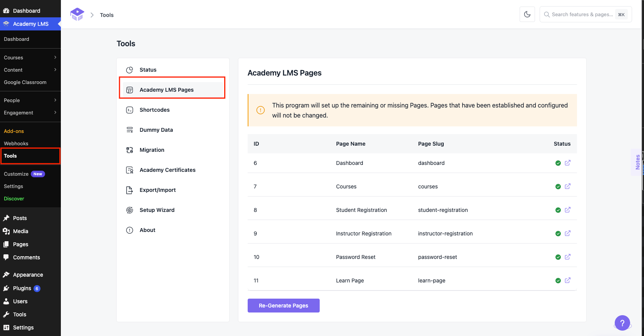
Task: Open the Shortcodes tab
Action: tap(173, 110)
